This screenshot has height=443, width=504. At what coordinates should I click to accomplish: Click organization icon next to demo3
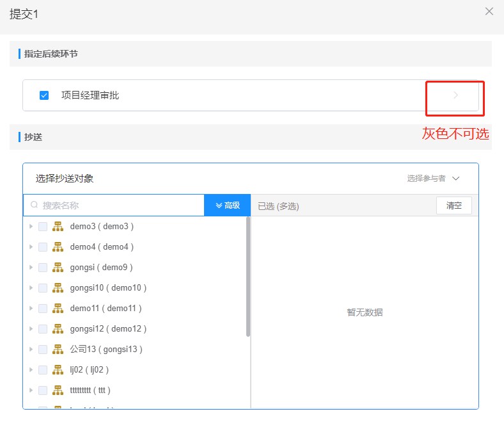[58, 226]
